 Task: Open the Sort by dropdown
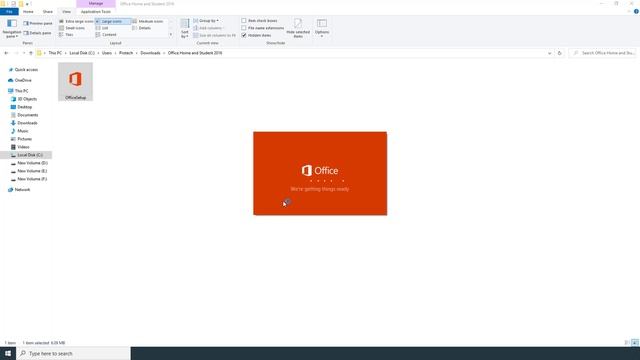coord(185,29)
